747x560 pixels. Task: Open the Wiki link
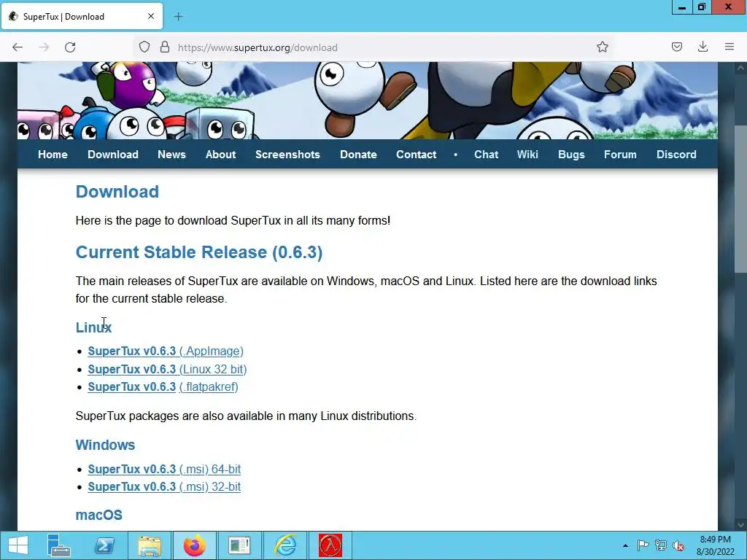click(527, 155)
